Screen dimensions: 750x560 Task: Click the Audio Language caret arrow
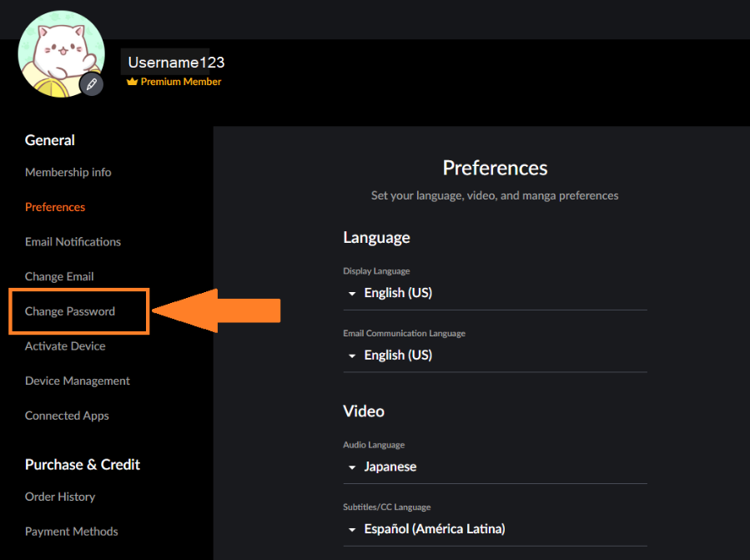pyautogui.click(x=352, y=467)
